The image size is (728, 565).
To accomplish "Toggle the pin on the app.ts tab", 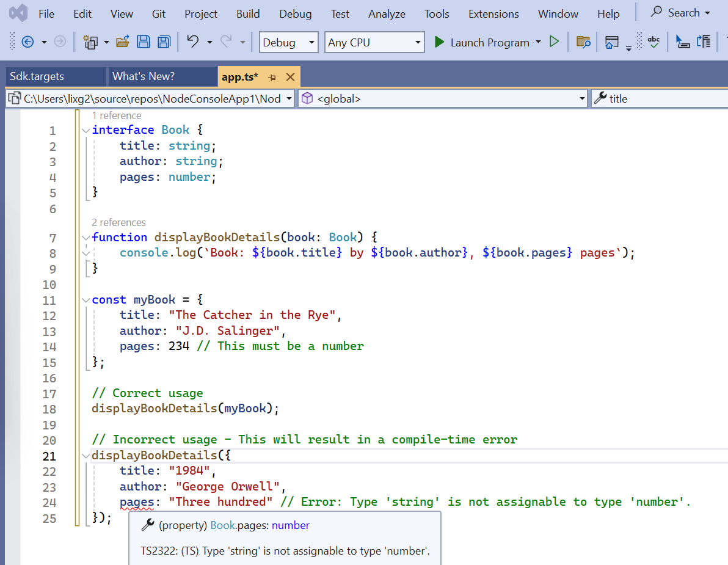I will (272, 77).
